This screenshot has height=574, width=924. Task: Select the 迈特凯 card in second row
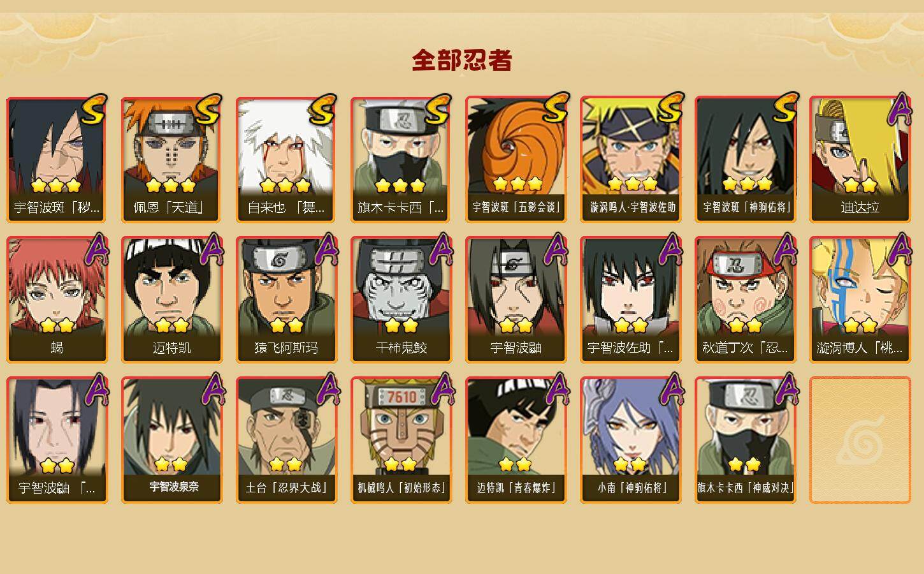pyautogui.click(x=172, y=300)
